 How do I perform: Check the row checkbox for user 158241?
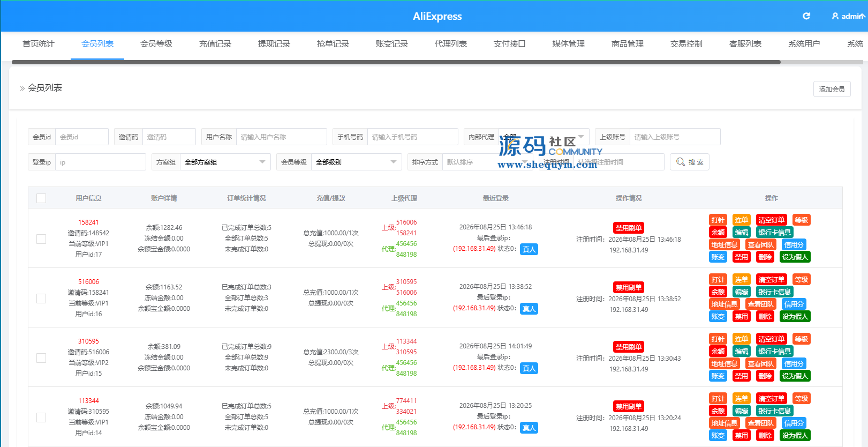click(41, 239)
